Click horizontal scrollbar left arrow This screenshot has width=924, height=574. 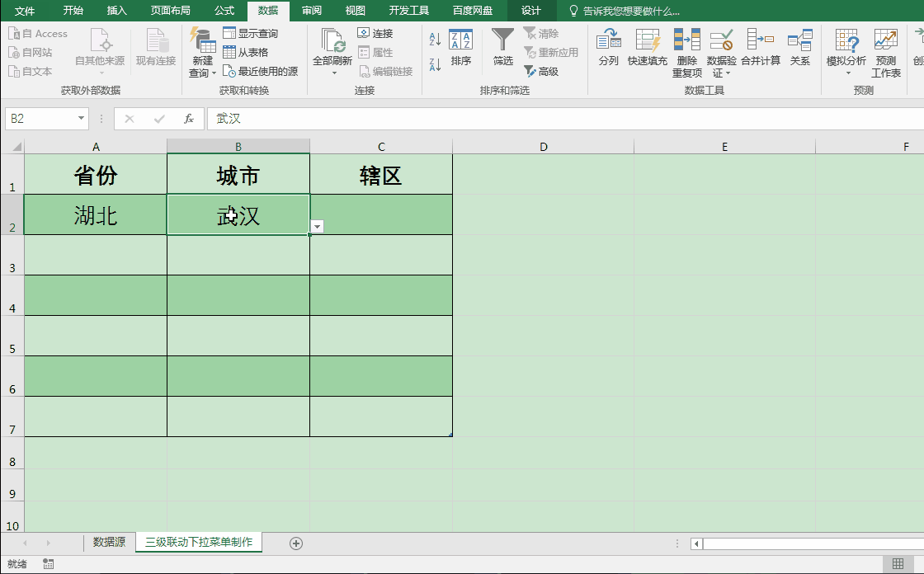(x=696, y=543)
